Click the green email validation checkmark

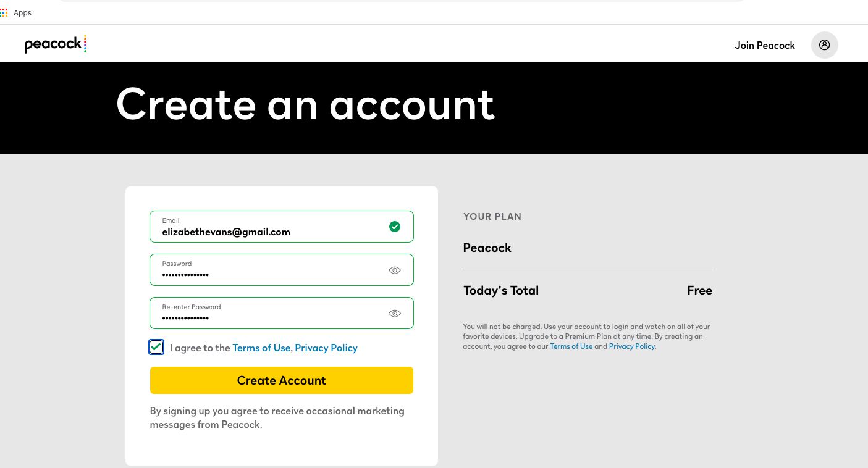tap(395, 227)
